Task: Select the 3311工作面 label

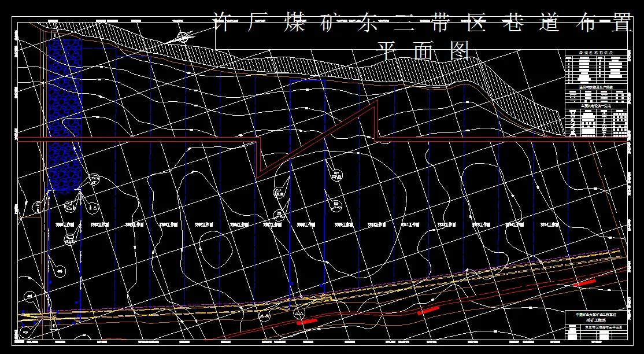Action: (411, 225)
